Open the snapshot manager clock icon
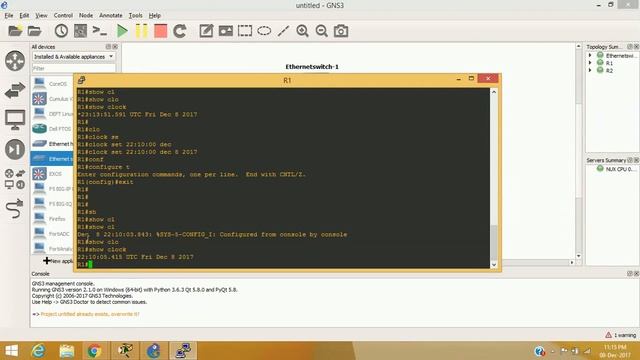Screen dimensions: 640x360 pos(61,31)
